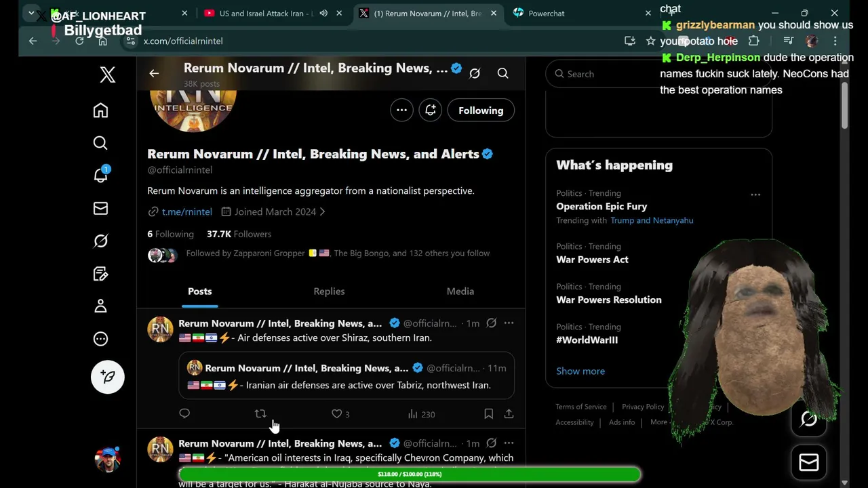The height and width of the screenshot is (488, 868).
Task: Switch to Posts tab
Action: 199,291
